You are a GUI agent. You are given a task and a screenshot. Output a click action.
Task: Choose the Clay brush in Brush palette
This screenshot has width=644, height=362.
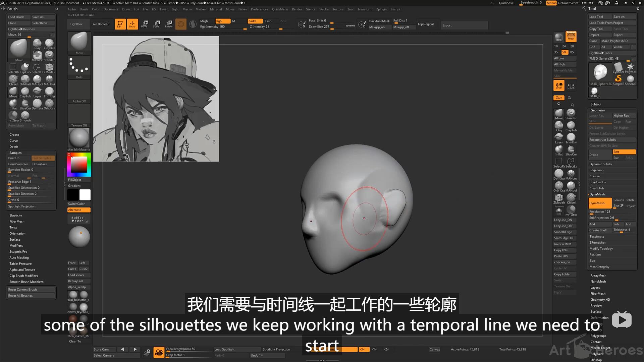pos(37,44)
